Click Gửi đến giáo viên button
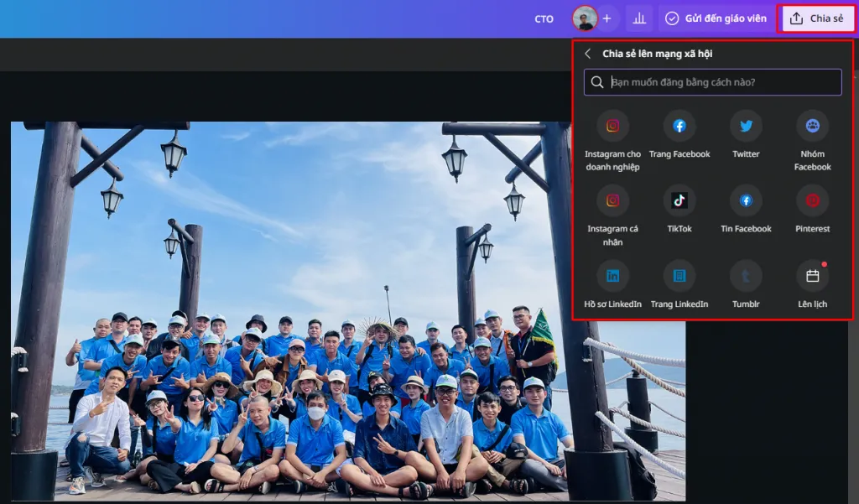 click(716, 18)
